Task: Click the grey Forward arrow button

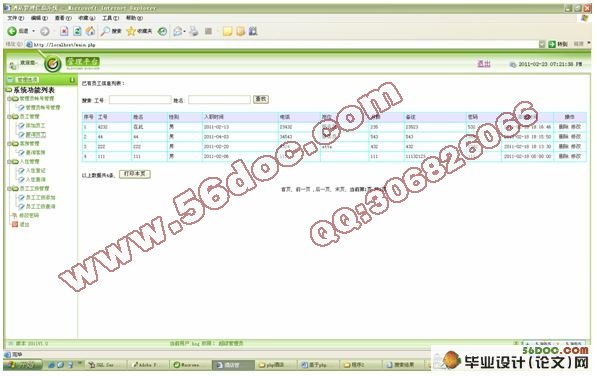Action: tap(45, 31)
